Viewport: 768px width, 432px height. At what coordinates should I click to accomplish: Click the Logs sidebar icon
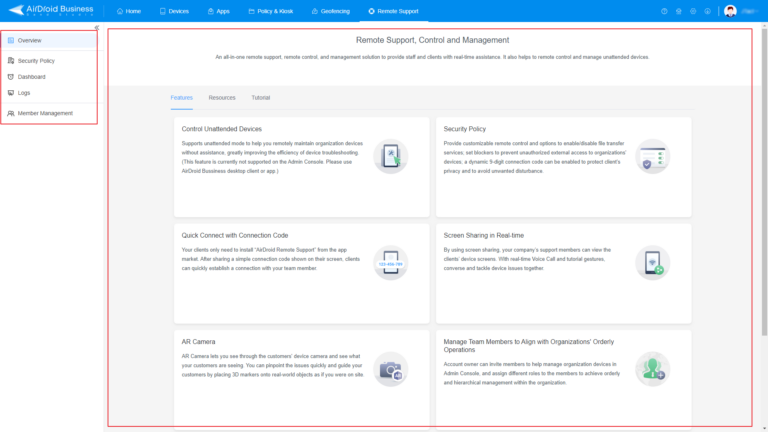point(10,92)
